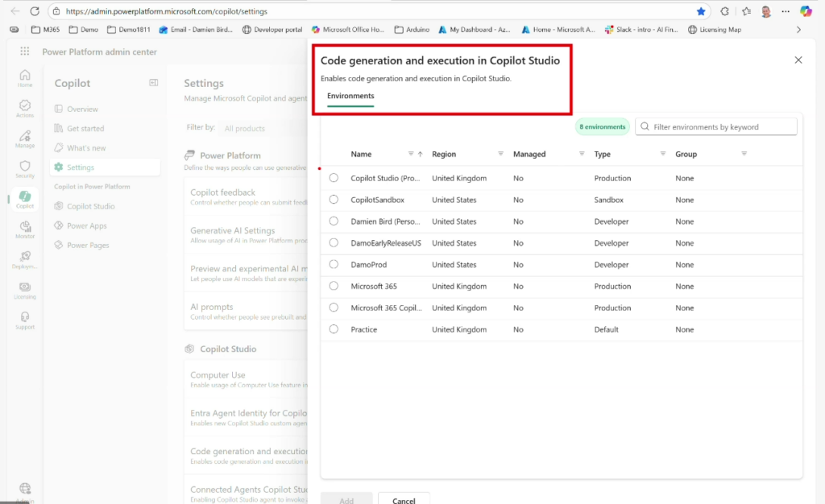Sort by Name ascending arrow
825x504 pixels.
(420, 154)
